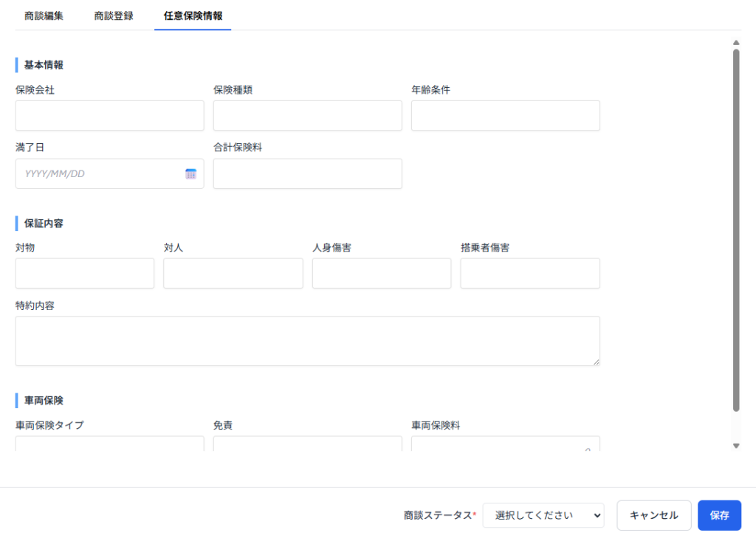Click the キャンセル button

653,516
